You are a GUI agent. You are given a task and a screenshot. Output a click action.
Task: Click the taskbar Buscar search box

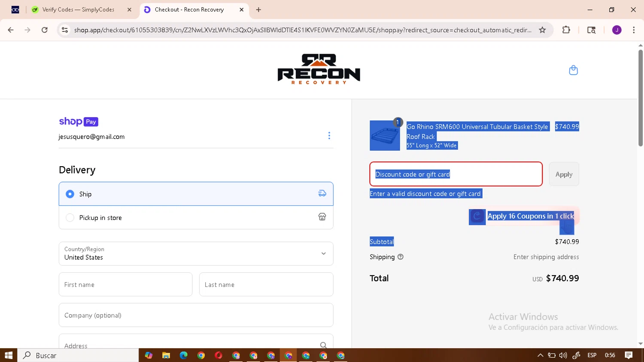tap(78, 355)
